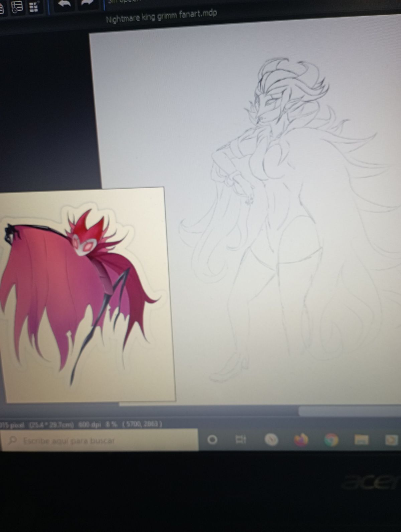Click the 600 dpi status text

click(90, 425)
